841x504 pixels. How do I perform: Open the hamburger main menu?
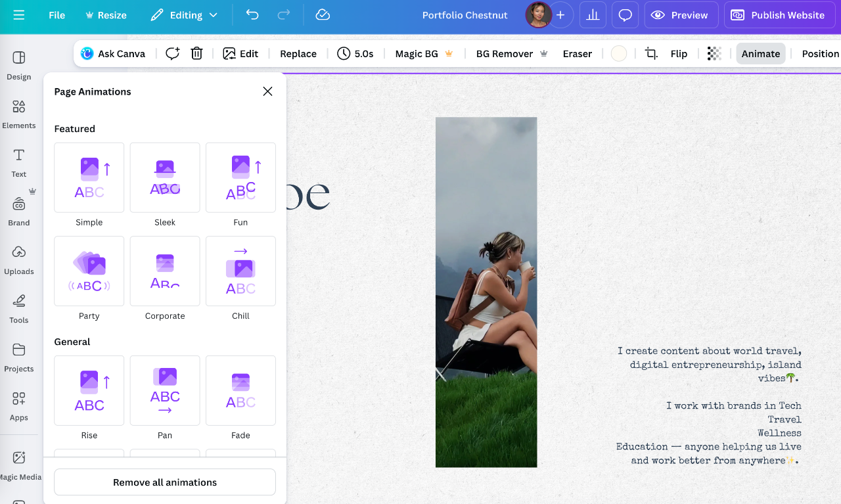(x=19, y=15)
